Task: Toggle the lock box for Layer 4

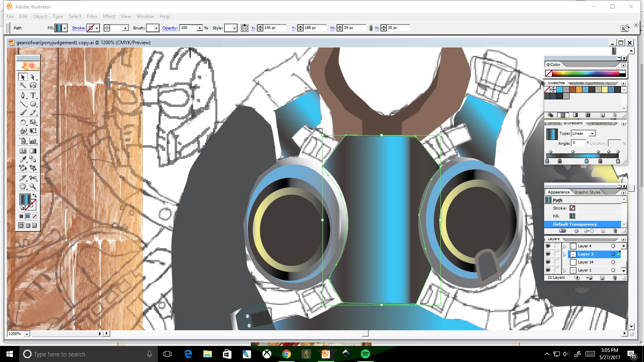Action: (557, 246)
